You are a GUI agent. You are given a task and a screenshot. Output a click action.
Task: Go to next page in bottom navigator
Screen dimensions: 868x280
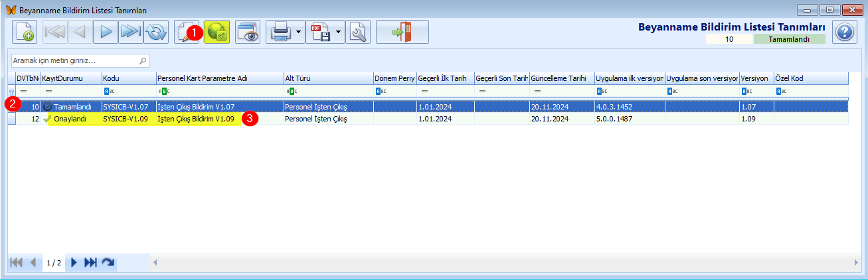tap(74, 263)
